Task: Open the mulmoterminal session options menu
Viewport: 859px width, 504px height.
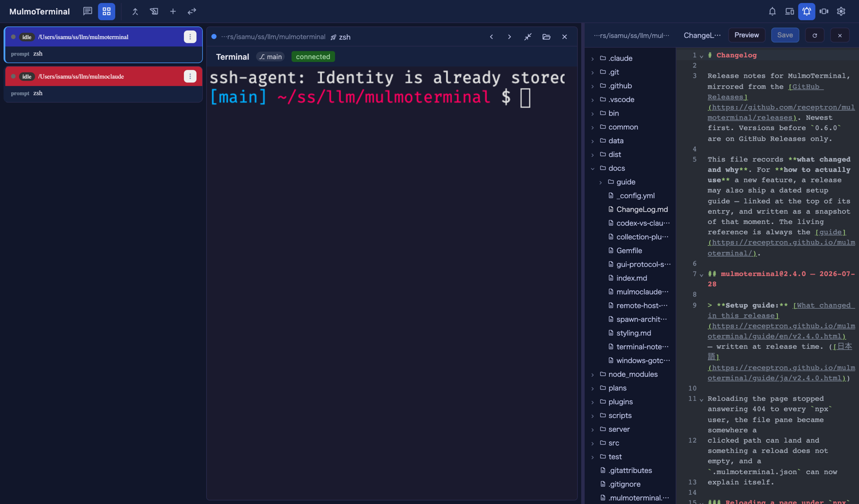Action: pos(190,37)
